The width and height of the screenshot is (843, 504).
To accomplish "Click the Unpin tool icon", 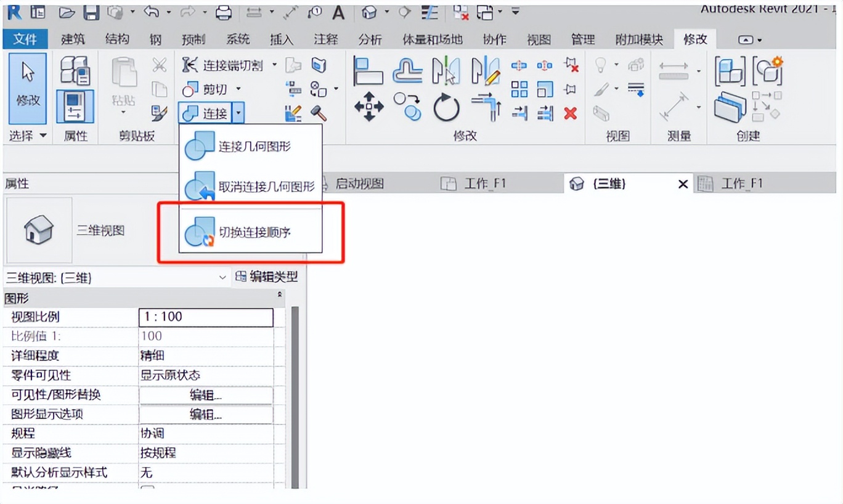I will (x=571, y=65).
